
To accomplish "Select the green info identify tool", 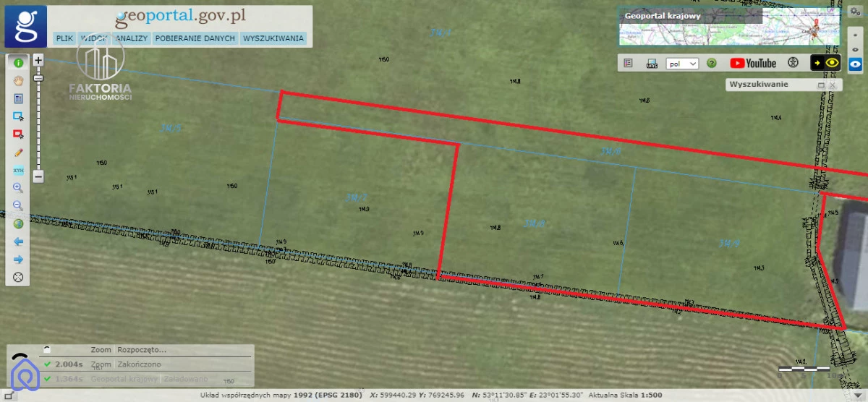I will (x=19, y=63).
